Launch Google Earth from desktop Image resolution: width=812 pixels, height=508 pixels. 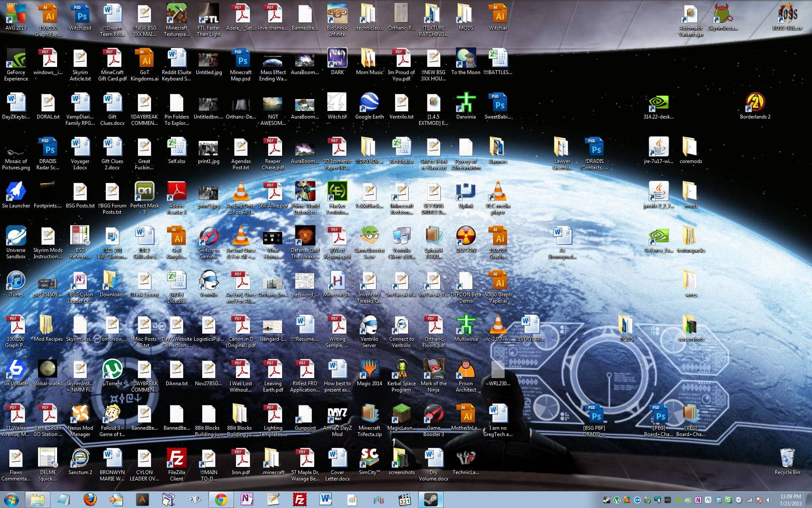pos(369,106)
